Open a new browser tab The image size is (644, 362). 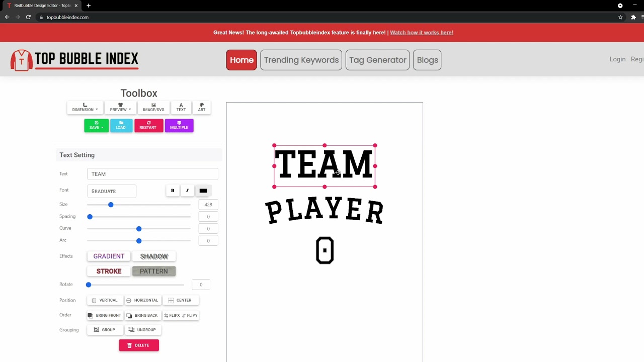(89, 6)
